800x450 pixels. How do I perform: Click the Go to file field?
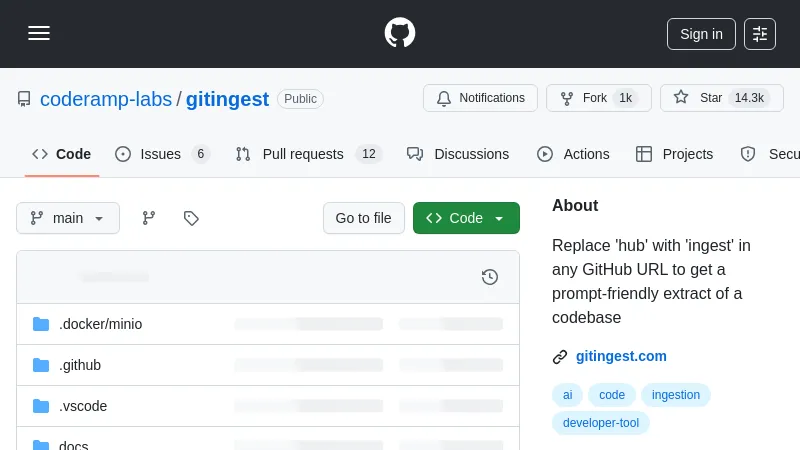(363, 218)
